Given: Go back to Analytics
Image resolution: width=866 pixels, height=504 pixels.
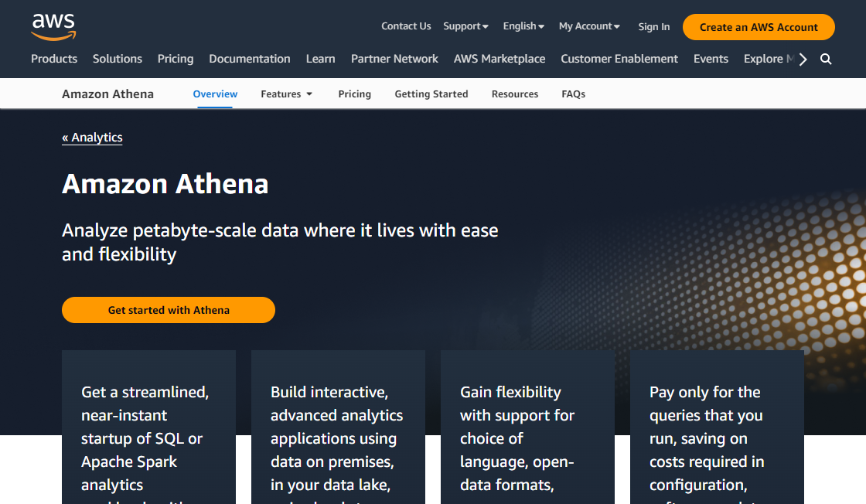Looking at the screenshot, I should pyautogui.click(x=92, y=138).
